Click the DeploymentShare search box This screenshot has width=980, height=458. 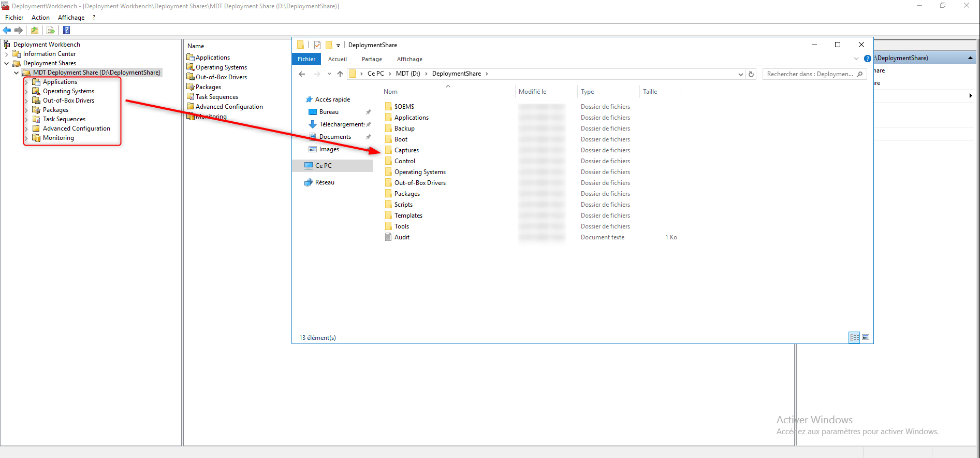click(x=814, y=74)
